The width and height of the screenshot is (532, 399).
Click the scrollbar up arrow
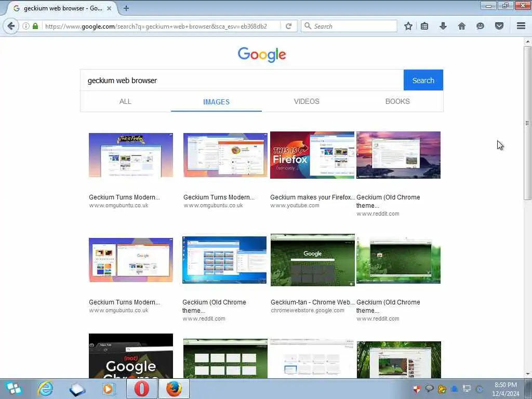[x=527, y=42]
